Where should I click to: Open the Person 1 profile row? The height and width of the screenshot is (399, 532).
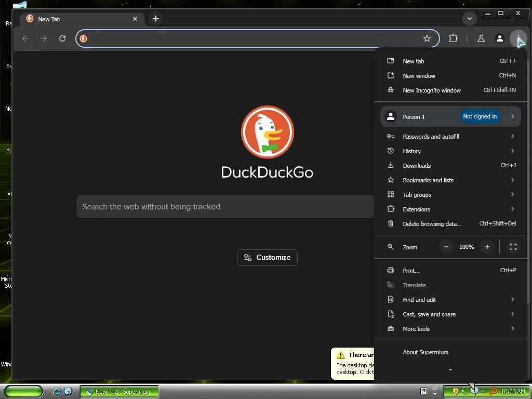click(x=450, y=116)
